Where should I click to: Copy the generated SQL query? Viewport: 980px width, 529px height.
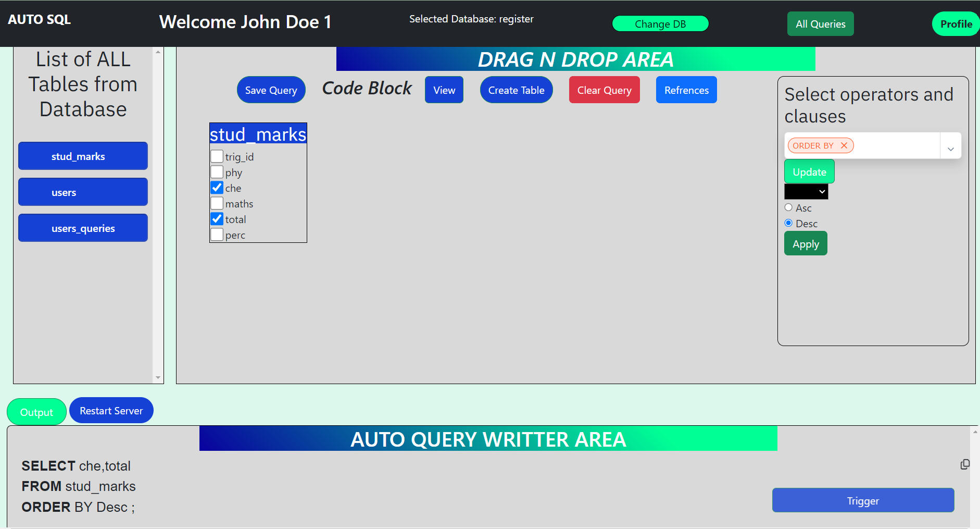(966, 464)
